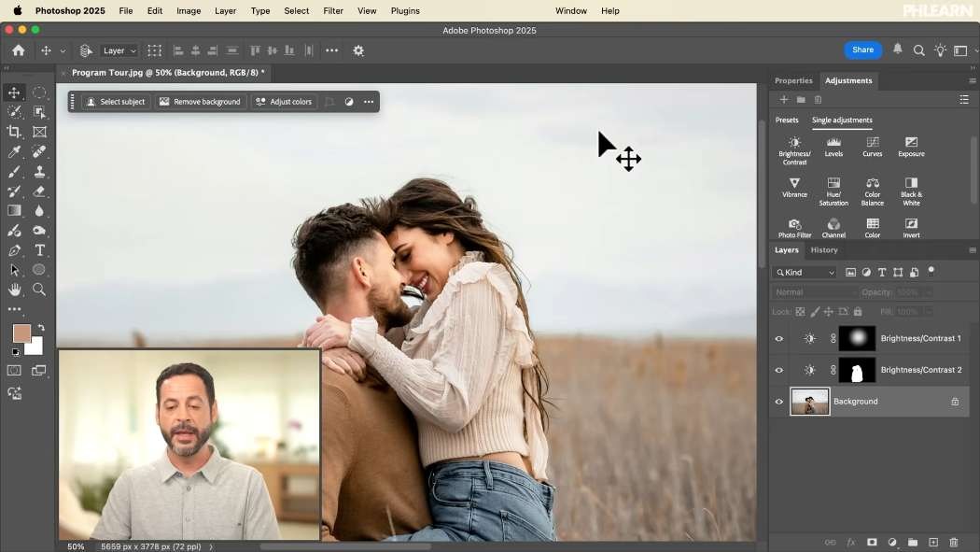Select the Zoom tool
Screen dimensions: 980x552
tap(39, 290)
